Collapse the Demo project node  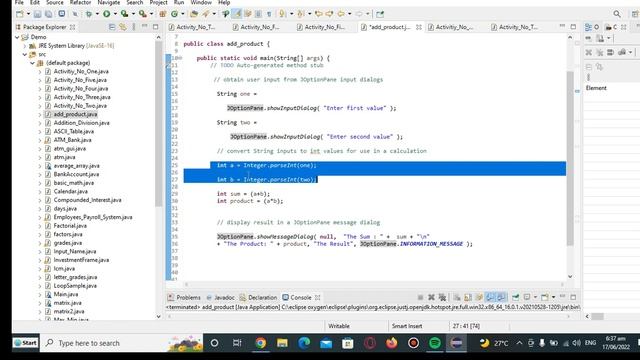pos(17,37)
